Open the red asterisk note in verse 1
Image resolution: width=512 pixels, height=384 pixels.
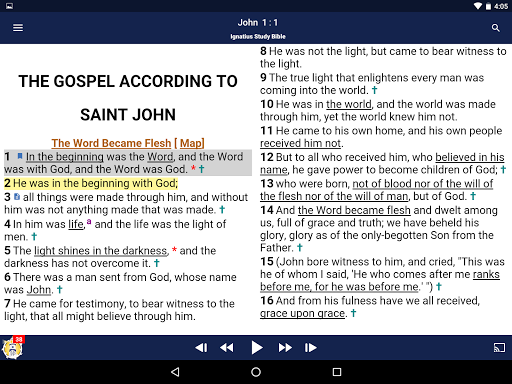pyautogui.click(x=193, y=168)
